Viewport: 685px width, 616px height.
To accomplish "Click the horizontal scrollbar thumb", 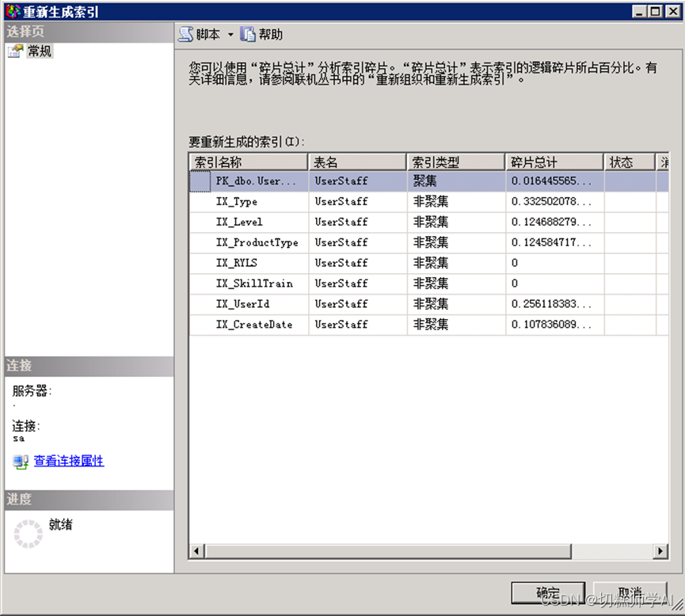I will [x=388, y=551].
